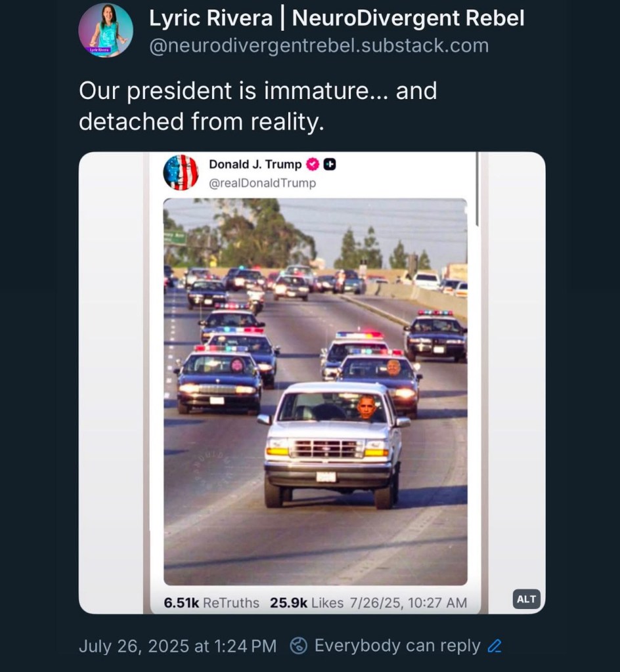
Task: Click the "Lyric Rivera | NeuroDivergent Rebel" display name
Action: pos(336,18)
